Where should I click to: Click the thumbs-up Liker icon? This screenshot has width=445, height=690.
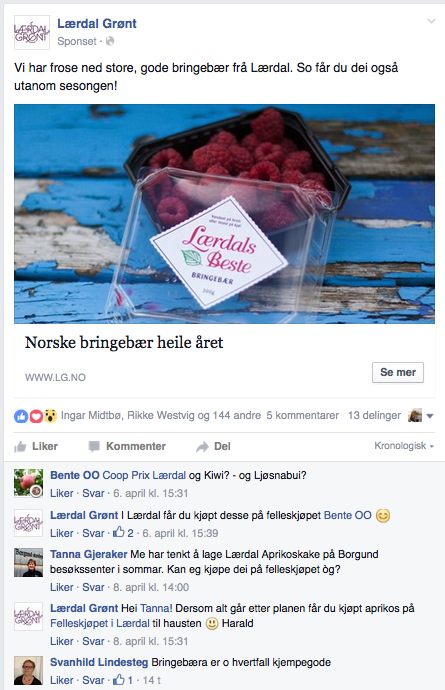pos(20,447)
